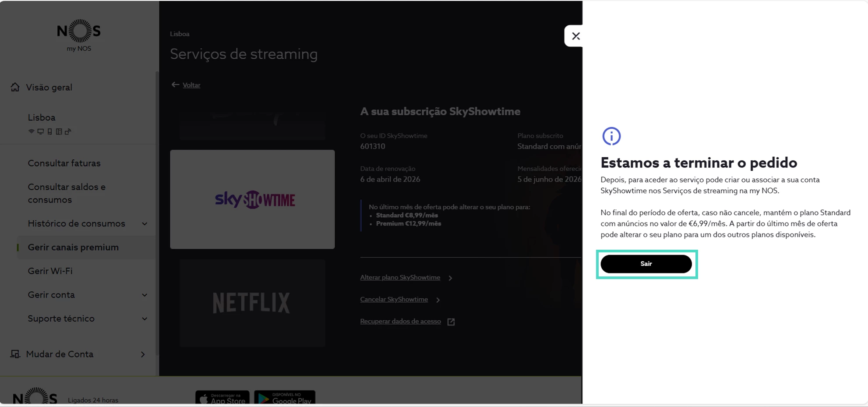Expand the Gerir conta chevron
868x407 pixels.
coord(145,295)
